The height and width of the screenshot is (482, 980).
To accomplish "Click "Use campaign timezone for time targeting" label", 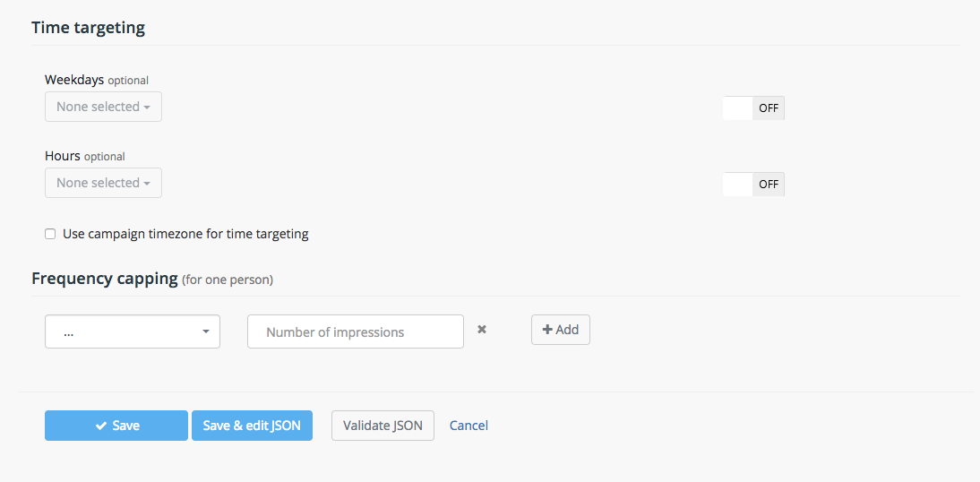I will 185,234.
